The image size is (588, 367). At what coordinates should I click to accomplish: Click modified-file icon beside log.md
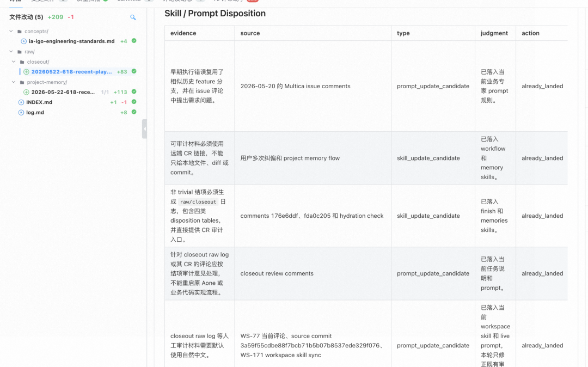21,113
